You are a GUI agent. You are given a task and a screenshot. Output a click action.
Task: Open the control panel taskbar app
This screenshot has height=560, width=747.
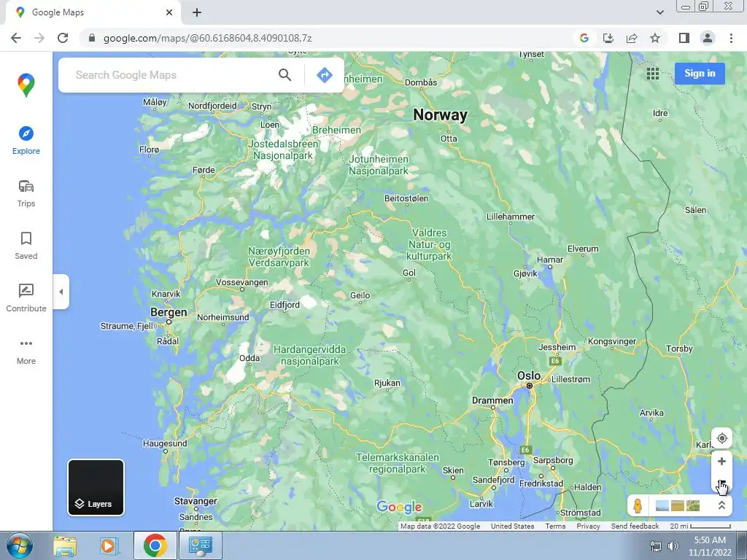(x=200, y=545)
